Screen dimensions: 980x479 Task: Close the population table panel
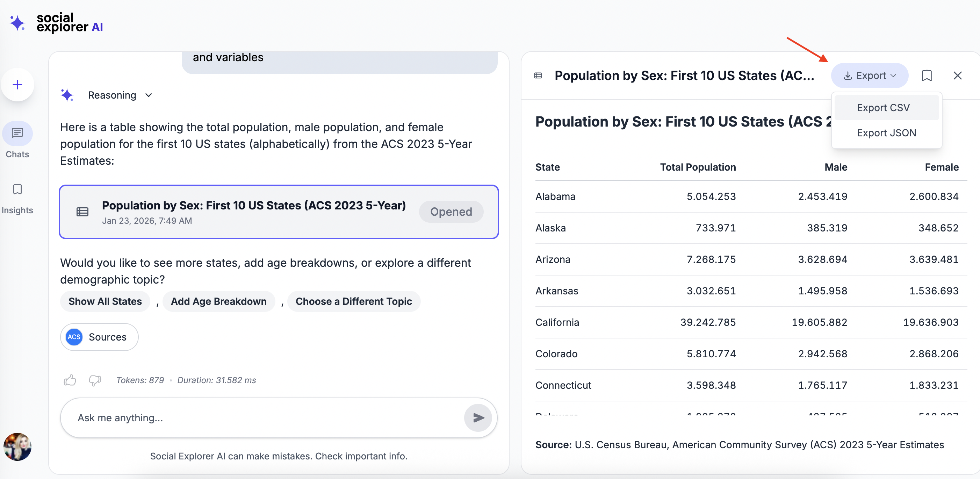pos(957,76)
